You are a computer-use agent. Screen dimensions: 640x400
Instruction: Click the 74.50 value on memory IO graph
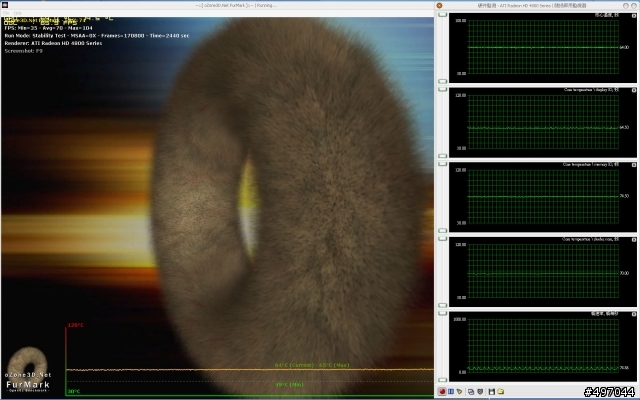click(624, 196)
